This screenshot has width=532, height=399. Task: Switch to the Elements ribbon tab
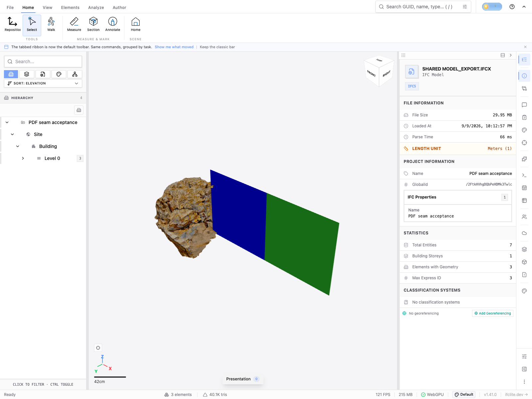pyautogui.click(x=70, y=7)
